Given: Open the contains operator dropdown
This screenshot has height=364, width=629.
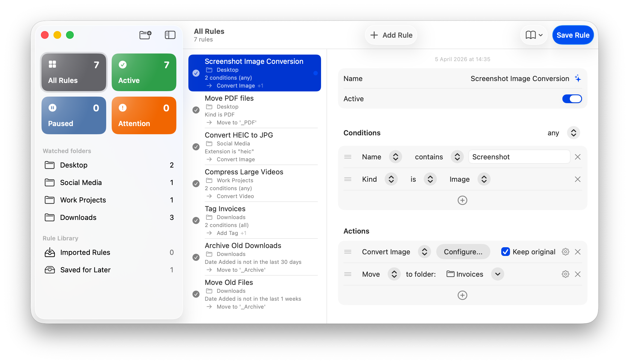Looking at the screenshot, I should 457,157.
